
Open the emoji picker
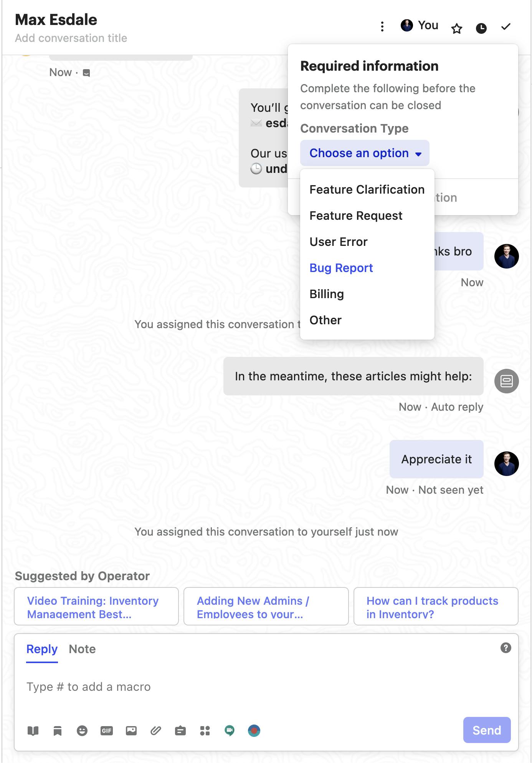click(82, 730)
